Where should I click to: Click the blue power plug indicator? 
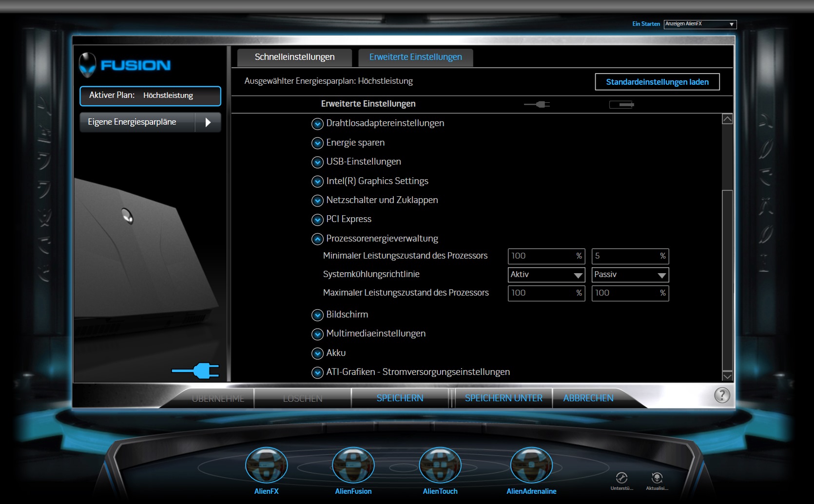(195, 371)
